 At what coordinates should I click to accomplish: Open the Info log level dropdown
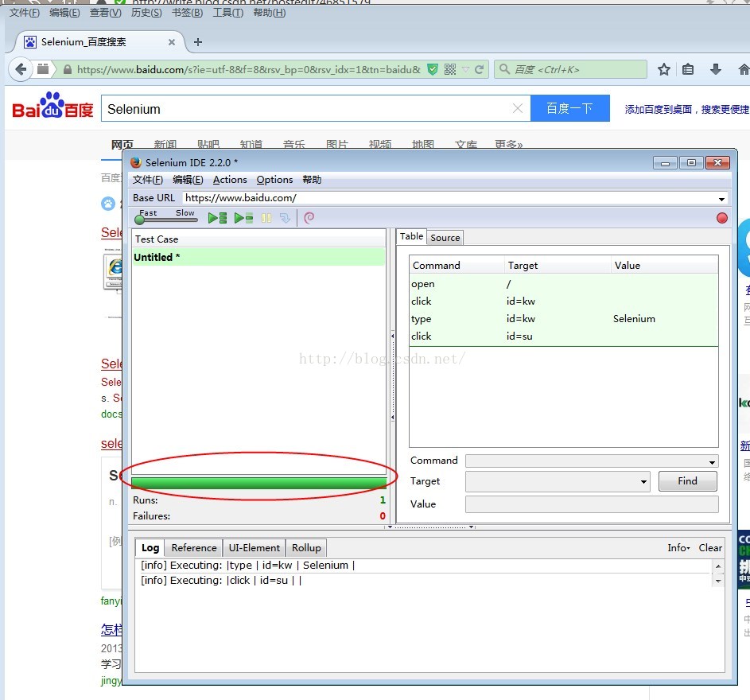tap(678, 548)
